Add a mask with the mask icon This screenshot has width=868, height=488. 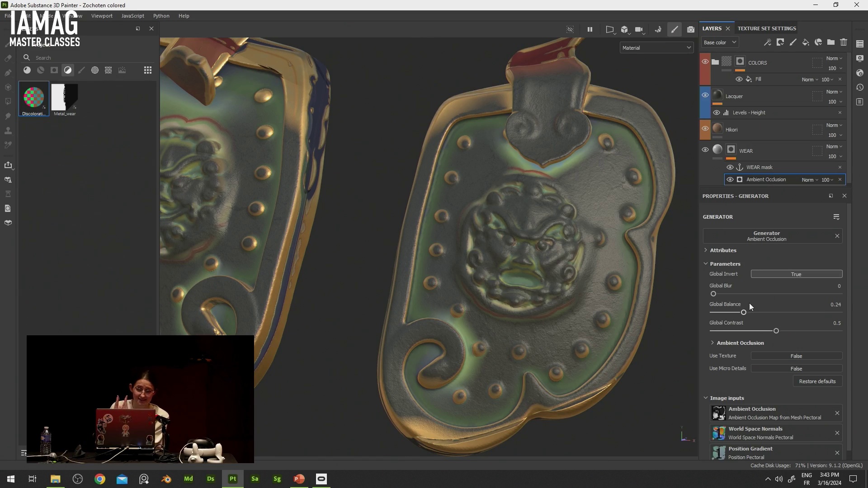780,42
